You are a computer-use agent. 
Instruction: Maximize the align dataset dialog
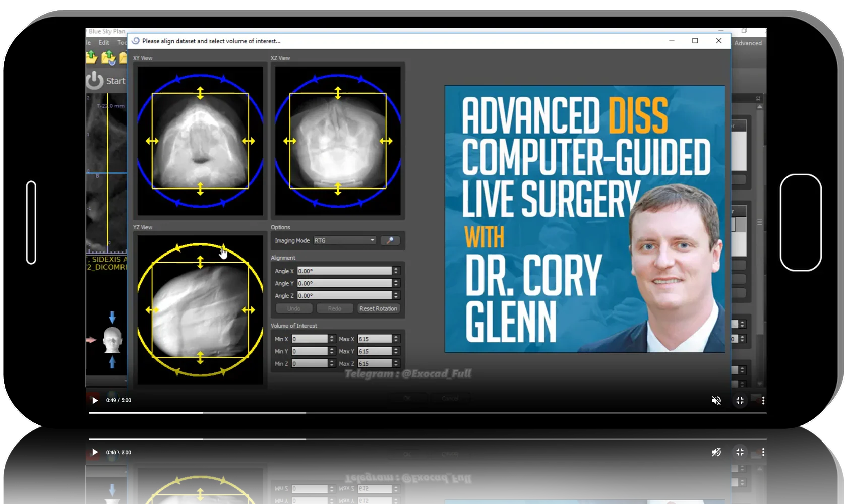(x=695, y=41)
